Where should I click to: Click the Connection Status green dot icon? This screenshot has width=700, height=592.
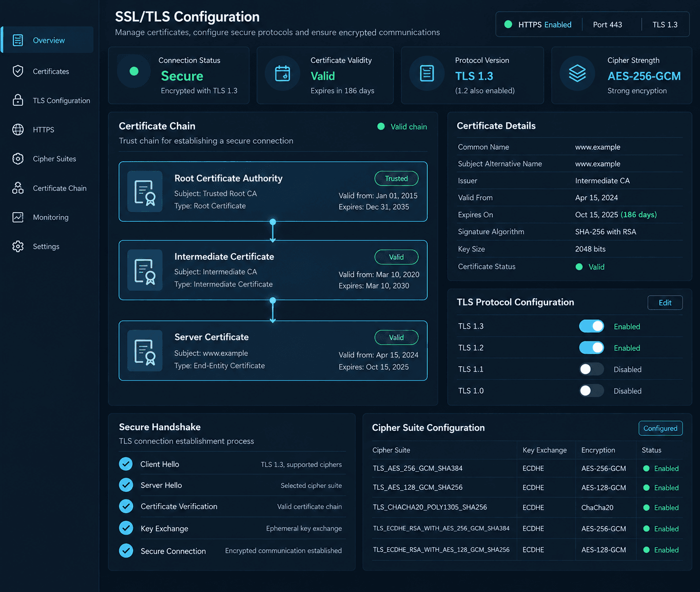point(134,71)
